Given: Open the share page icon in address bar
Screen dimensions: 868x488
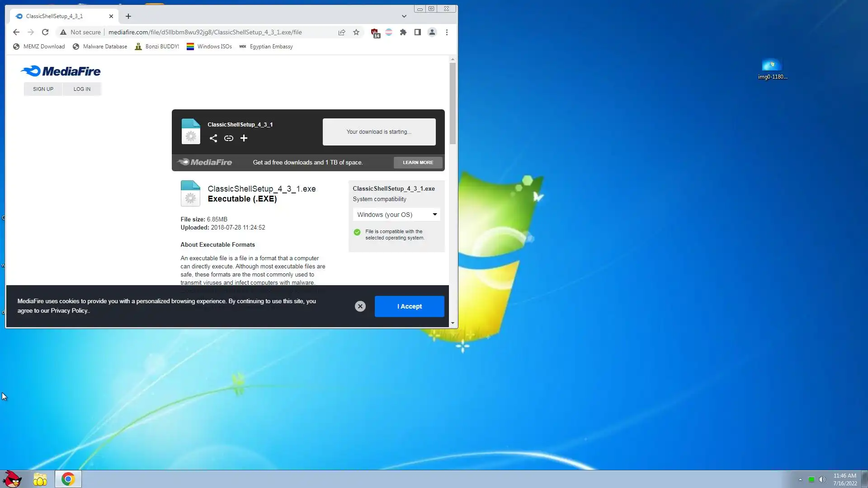Looking at the screenshot, I should click(x=342, y=32).
